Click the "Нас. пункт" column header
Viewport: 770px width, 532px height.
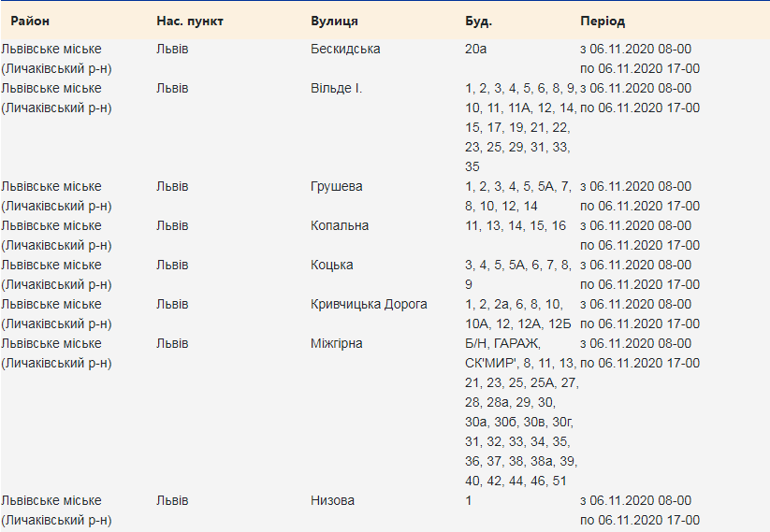[190, 21]
